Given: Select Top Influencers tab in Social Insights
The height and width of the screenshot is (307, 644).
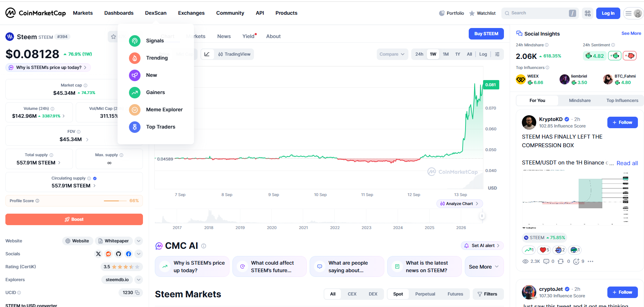Looking at the screenshot, I should 622,101.
